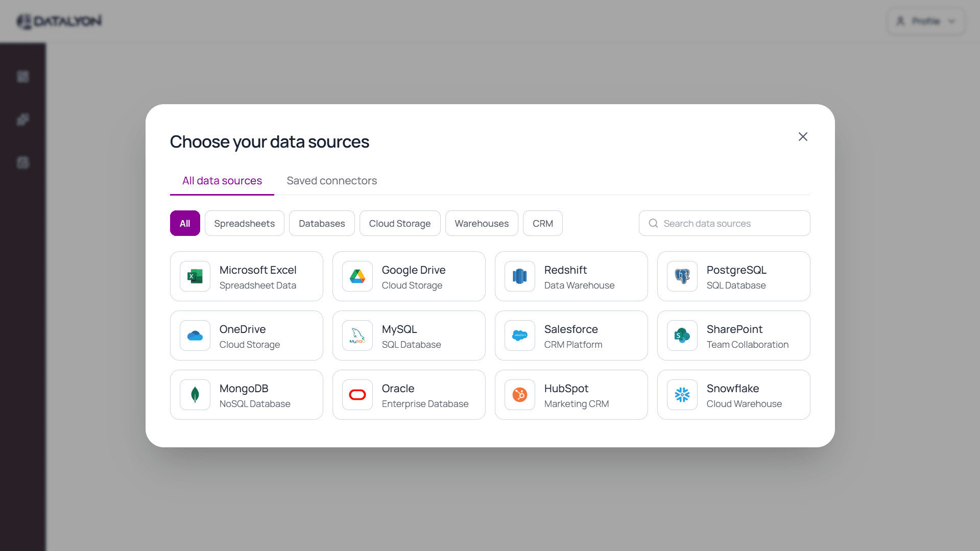Open the third sidebar icon
The height and width of the screenshot is (551, 980).
tap(23, 162)
